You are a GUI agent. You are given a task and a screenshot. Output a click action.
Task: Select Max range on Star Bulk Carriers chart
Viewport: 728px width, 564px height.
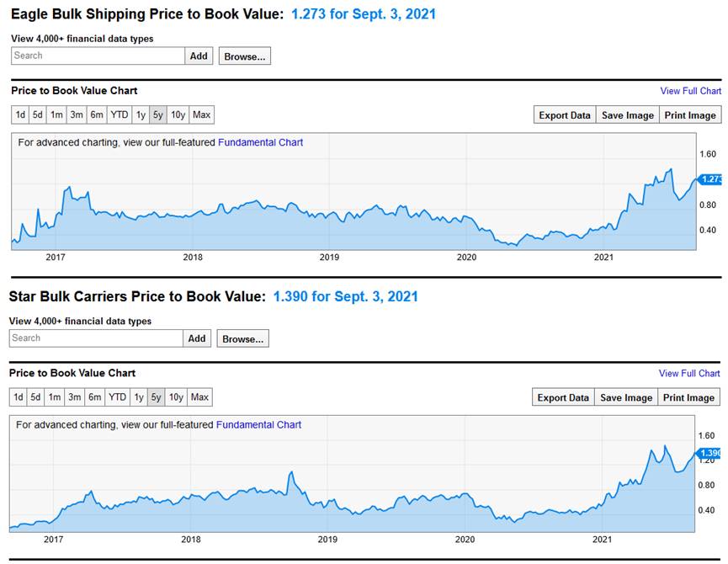pyautogui.click(x=199, y=396)
